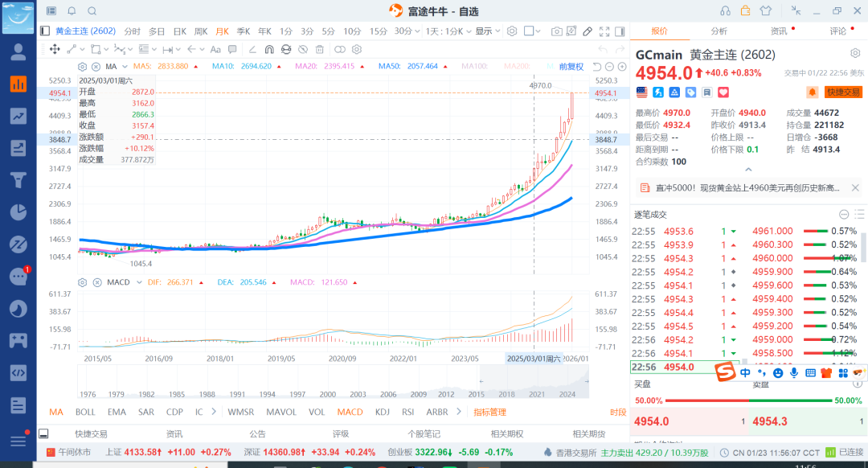This screenshot has width=868, height=468.
Task: Zoom in chart with plus circle icon
Action: (622, 67)
